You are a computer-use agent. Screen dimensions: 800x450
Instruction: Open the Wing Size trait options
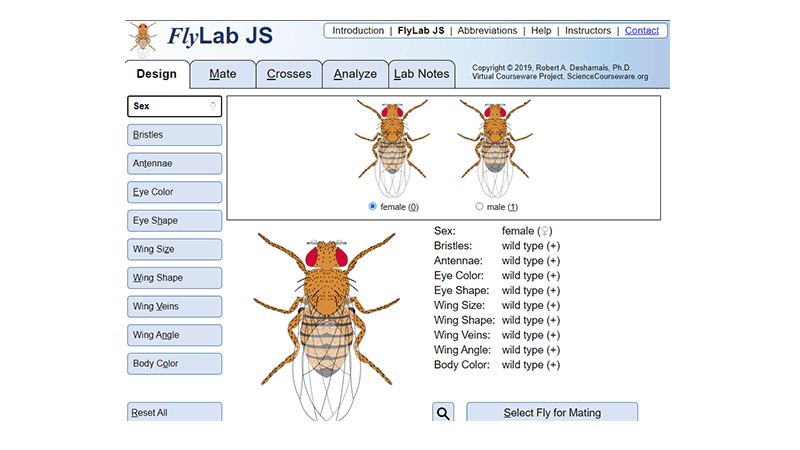pyautogui.click(x=175, y=249)
